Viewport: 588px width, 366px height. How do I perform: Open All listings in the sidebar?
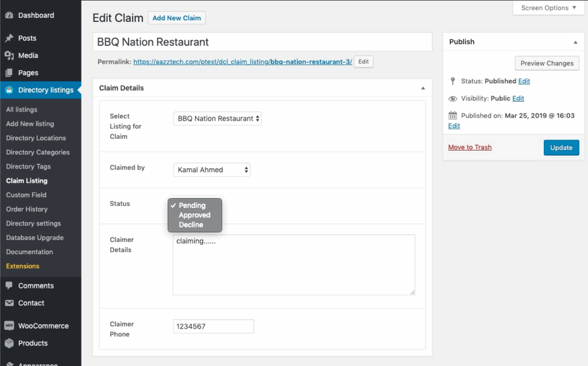coord(22,110)
